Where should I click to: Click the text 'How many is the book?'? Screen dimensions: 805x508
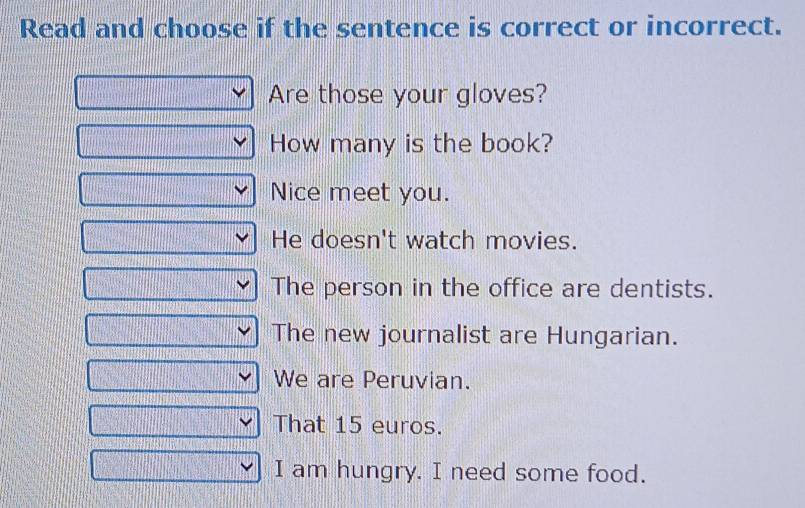(411, 143)
